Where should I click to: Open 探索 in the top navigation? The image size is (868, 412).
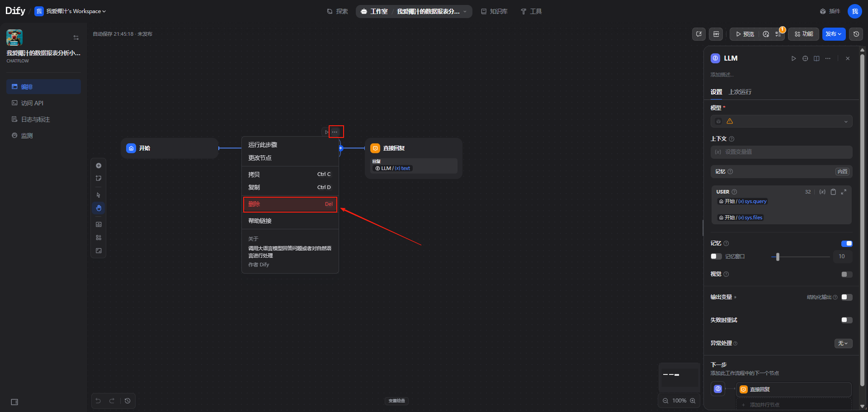click(338, 11)
